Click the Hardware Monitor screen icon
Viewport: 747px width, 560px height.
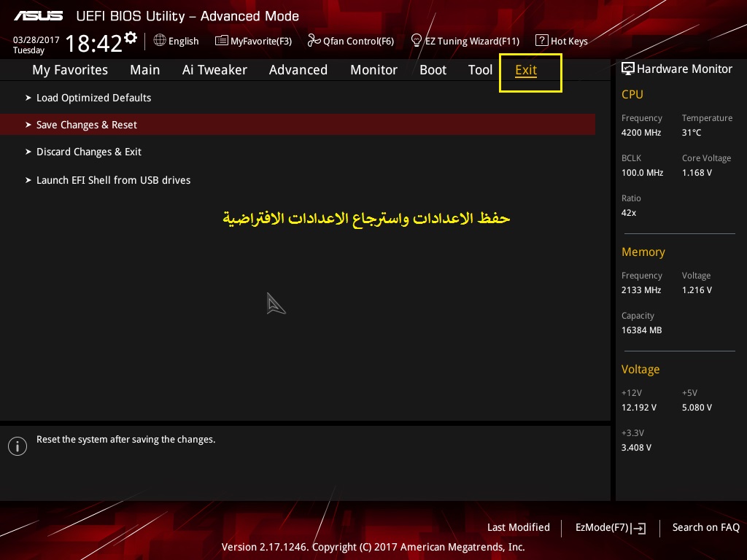(x=628, y=69)
